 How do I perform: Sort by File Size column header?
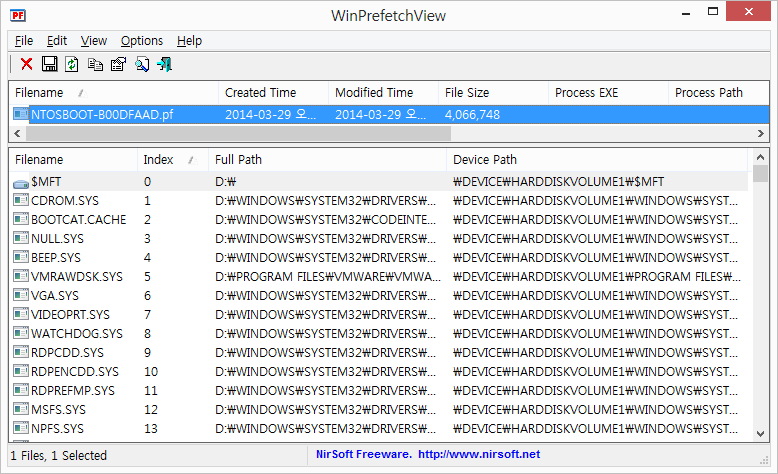tap(494, 93)
